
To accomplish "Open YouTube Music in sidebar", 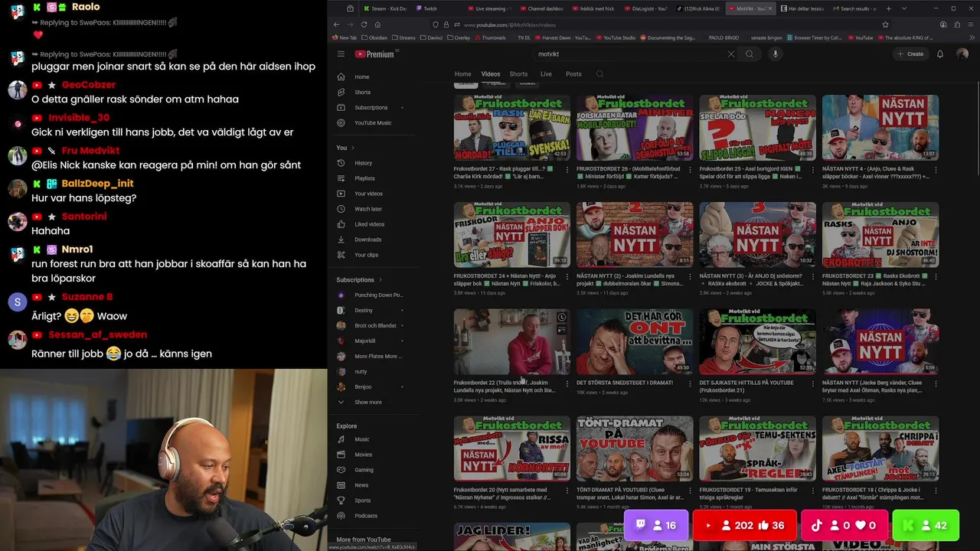I will (372, 122).
